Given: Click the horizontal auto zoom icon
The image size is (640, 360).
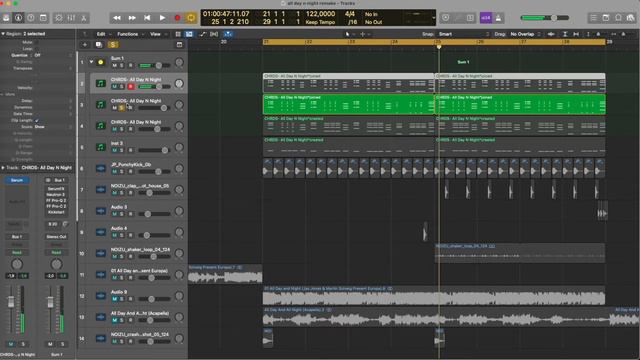Looking at the screenshot, I should (x=576, y=34).
